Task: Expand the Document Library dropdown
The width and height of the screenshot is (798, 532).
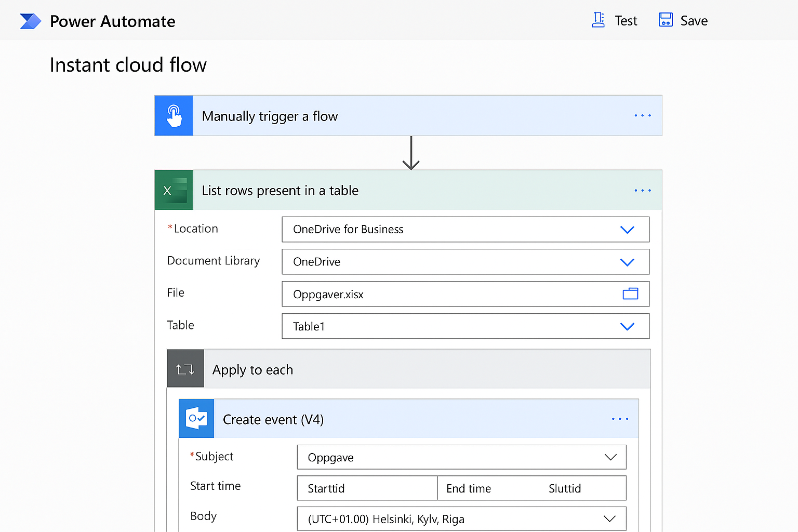Action: pyautogui.click(x=627, y=262)
